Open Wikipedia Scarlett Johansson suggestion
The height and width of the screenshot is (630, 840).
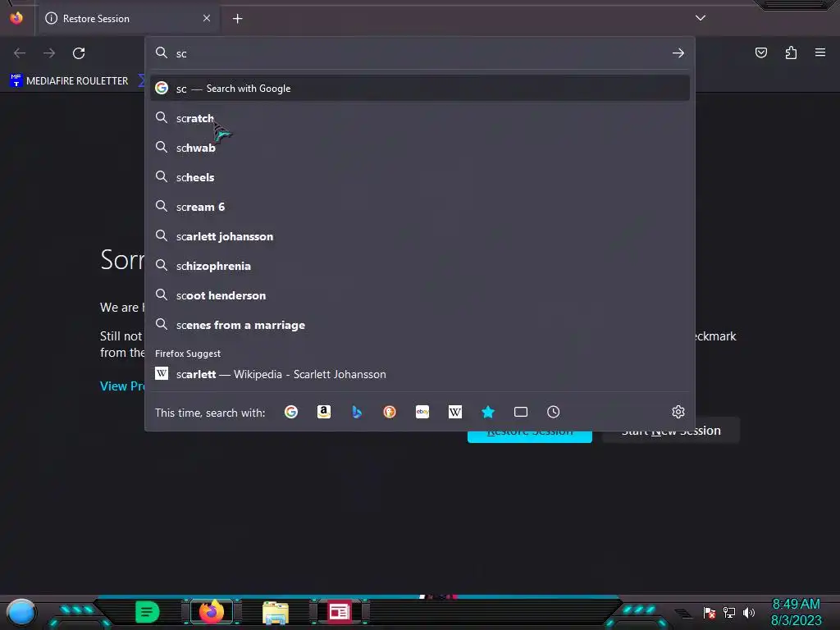click(x=419, y=374)
